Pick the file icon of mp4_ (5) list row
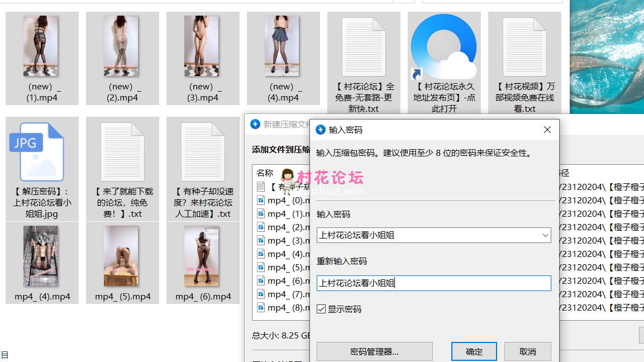The width and height of the screenshot is (644, 362). point(261,268)
